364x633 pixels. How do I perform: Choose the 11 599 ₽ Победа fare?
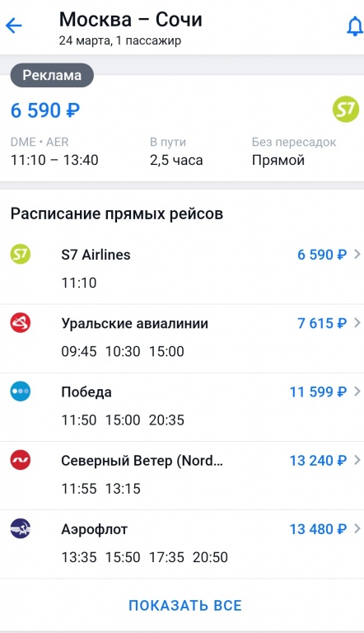(319, 392)
